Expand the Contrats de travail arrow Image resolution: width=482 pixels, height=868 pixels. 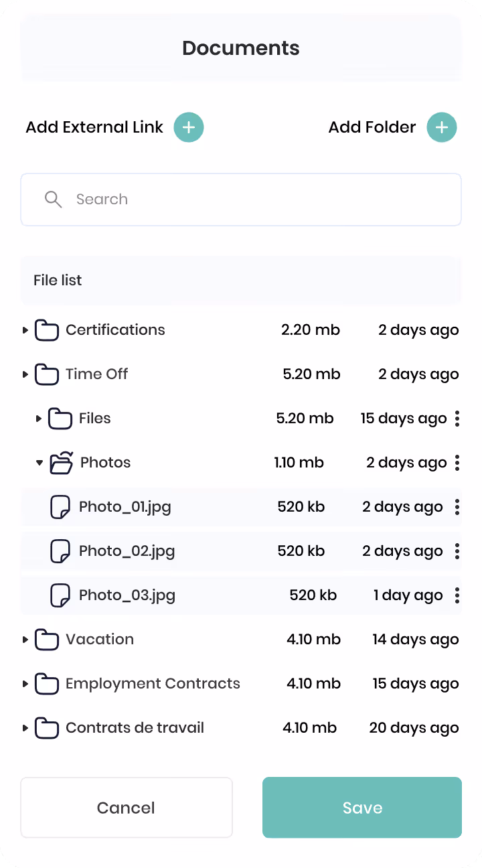(25, 728)
